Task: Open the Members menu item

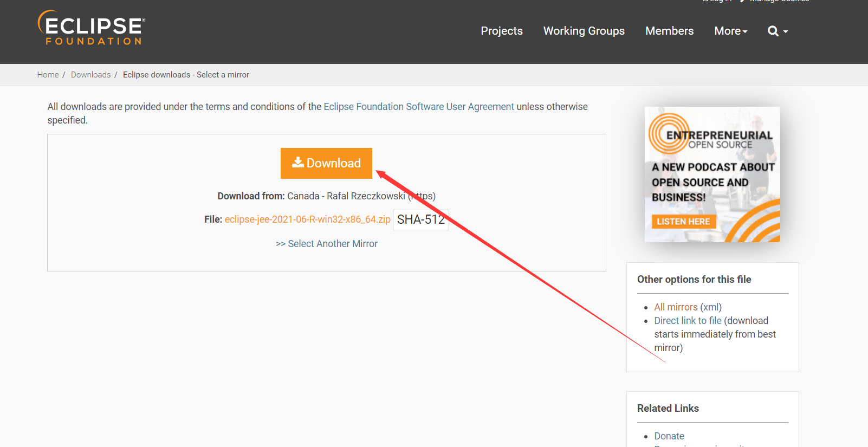Action: pos(669,31)
